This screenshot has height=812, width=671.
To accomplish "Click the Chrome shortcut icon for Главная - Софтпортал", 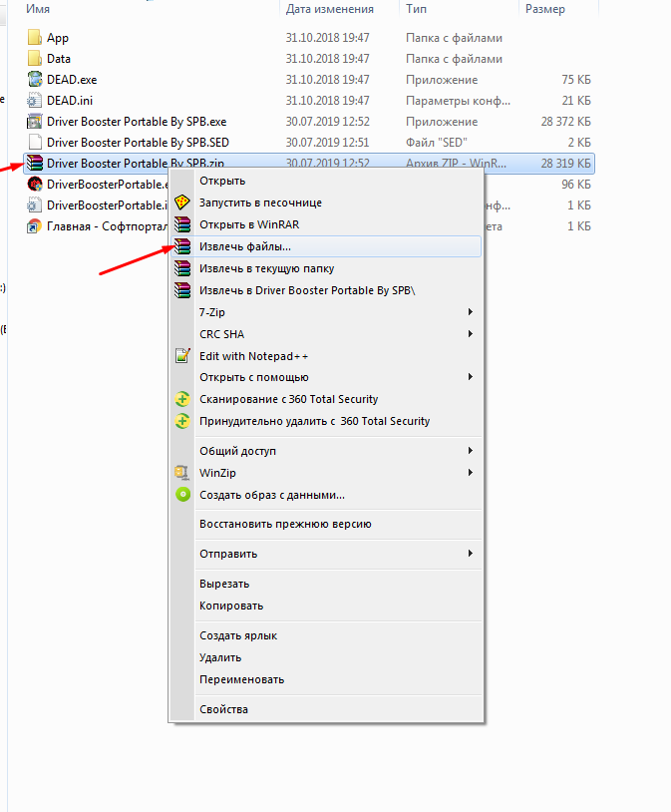I will point(34,226).
